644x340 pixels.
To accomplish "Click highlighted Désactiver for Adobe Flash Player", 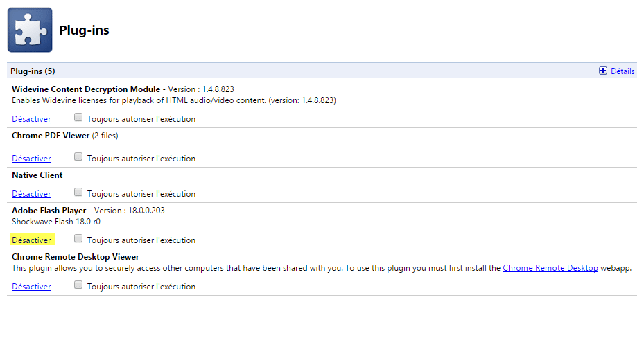I will click(31, 240).
